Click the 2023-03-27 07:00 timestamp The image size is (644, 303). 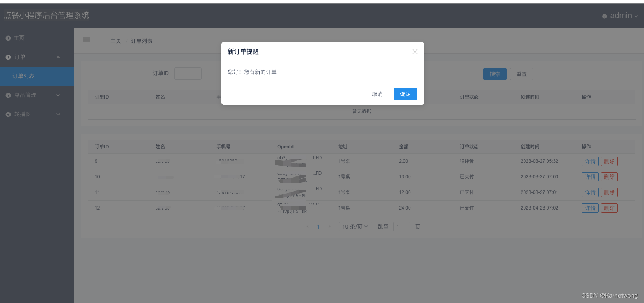tap(539, 177)
